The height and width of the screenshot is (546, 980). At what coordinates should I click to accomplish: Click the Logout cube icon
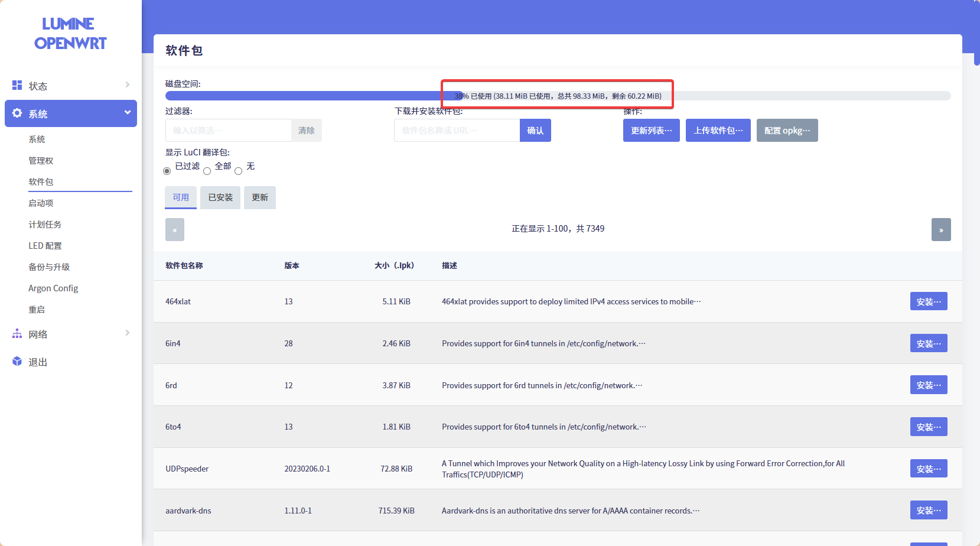tap(17, 362)
